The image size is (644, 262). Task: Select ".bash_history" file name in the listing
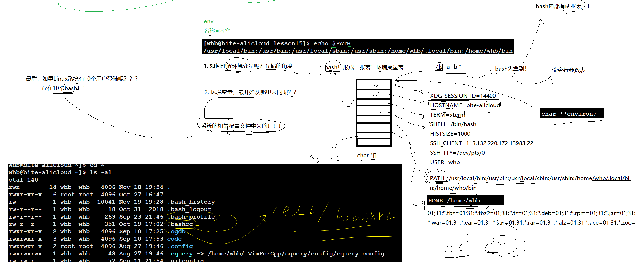tap(191, 202)
